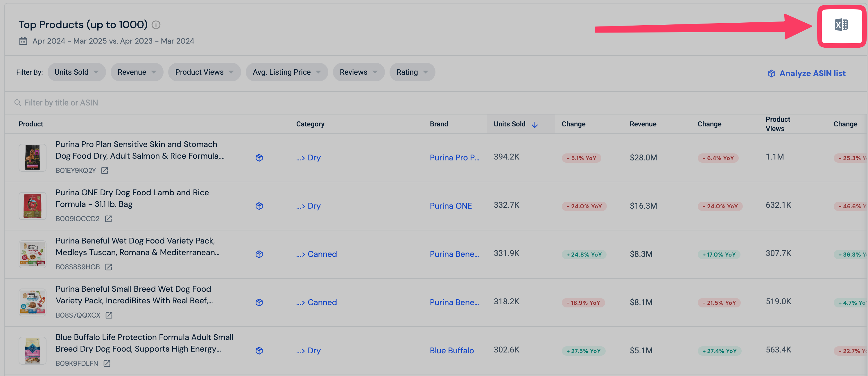
Task: Open Purina Bene... brand for Medleys row
Action: 454,254
